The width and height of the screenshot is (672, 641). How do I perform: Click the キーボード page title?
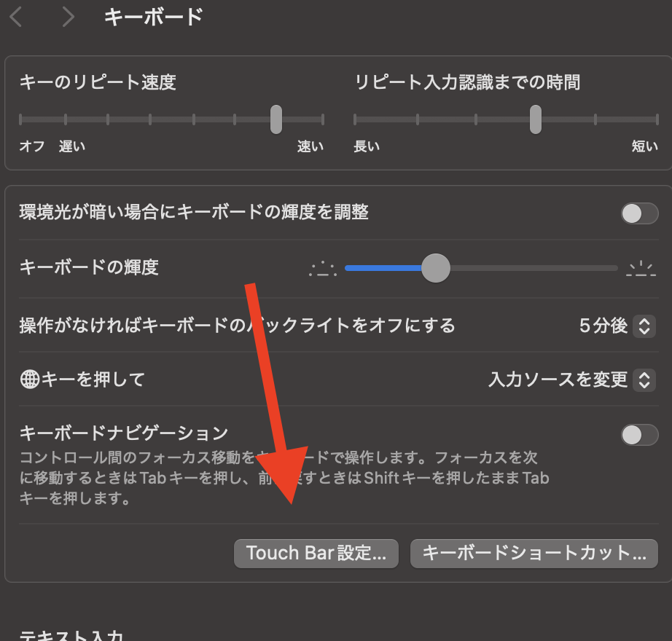(153, 17)
